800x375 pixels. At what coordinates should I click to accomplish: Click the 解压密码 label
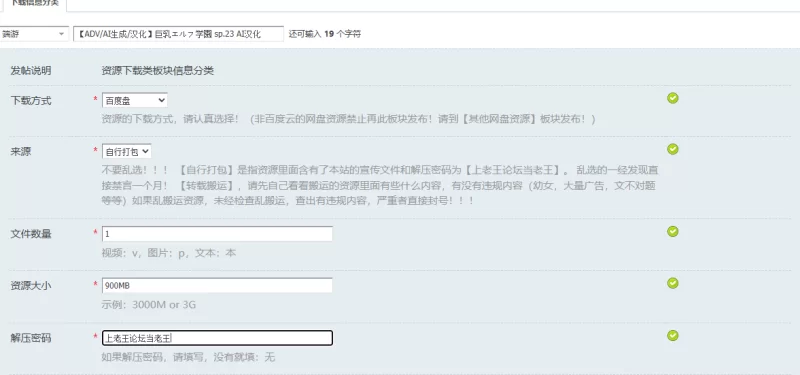[31, 338]
